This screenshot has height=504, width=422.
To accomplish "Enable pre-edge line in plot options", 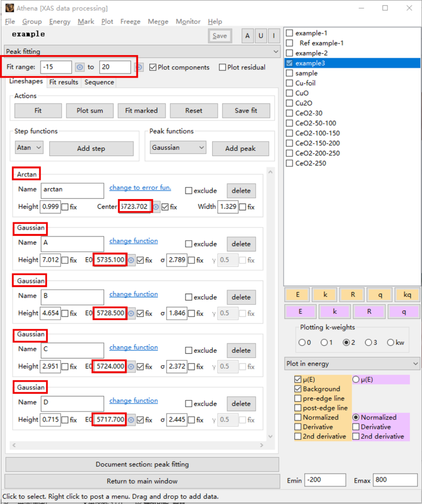I will click(298, 398).
